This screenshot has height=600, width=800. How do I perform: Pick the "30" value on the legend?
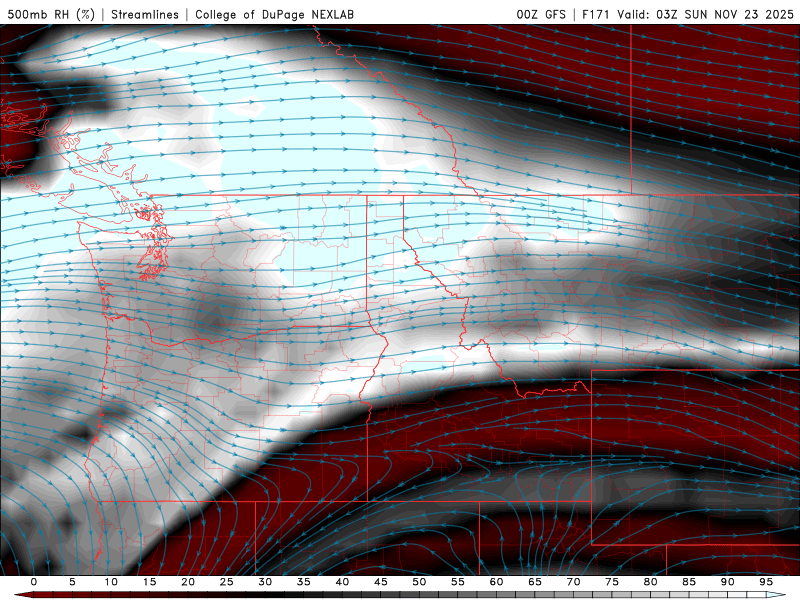(265, 582)
